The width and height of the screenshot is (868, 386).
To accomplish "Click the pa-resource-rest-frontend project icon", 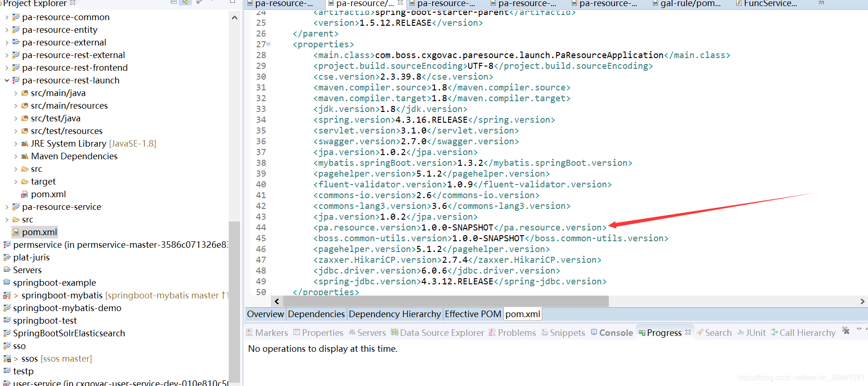I will (x=16, y=67).
